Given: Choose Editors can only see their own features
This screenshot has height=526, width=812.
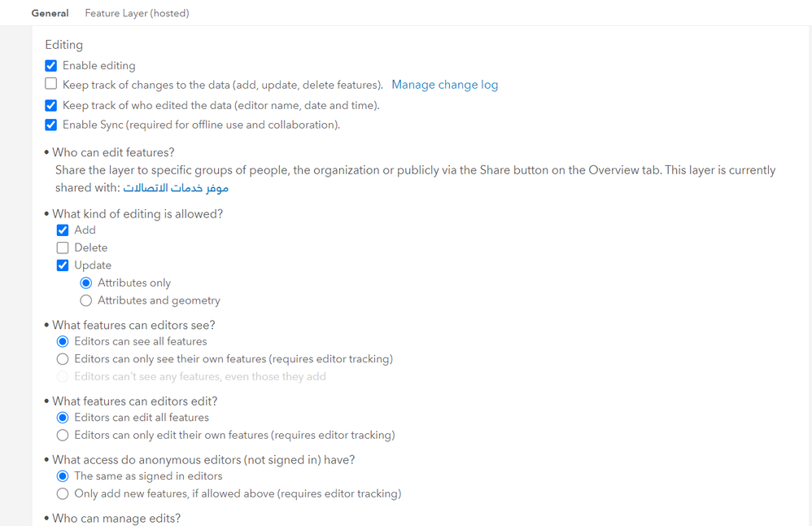Looking at the screenshot, I should coord(63,359).
